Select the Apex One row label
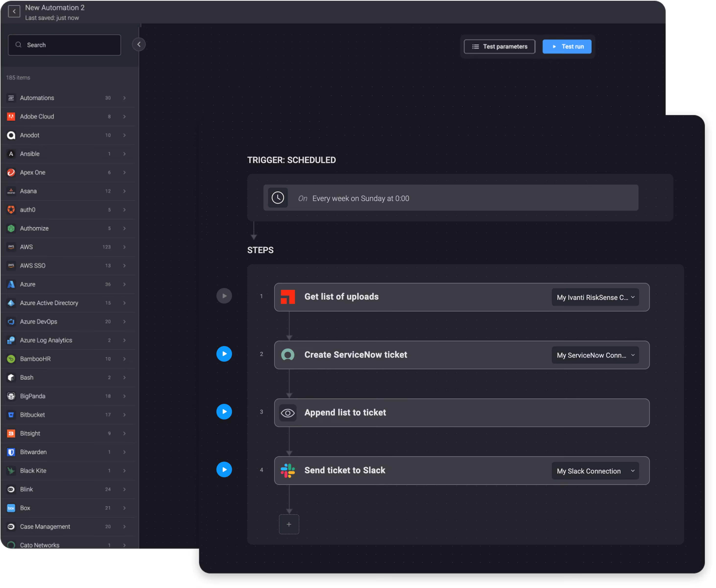This screenshot has width=716, height=588. (x=33, y=172)
